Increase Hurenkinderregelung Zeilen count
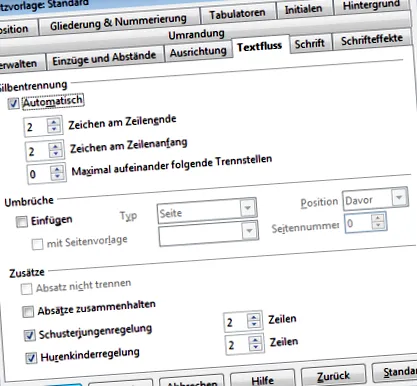 pyautogui.click(x=255, y=340)
